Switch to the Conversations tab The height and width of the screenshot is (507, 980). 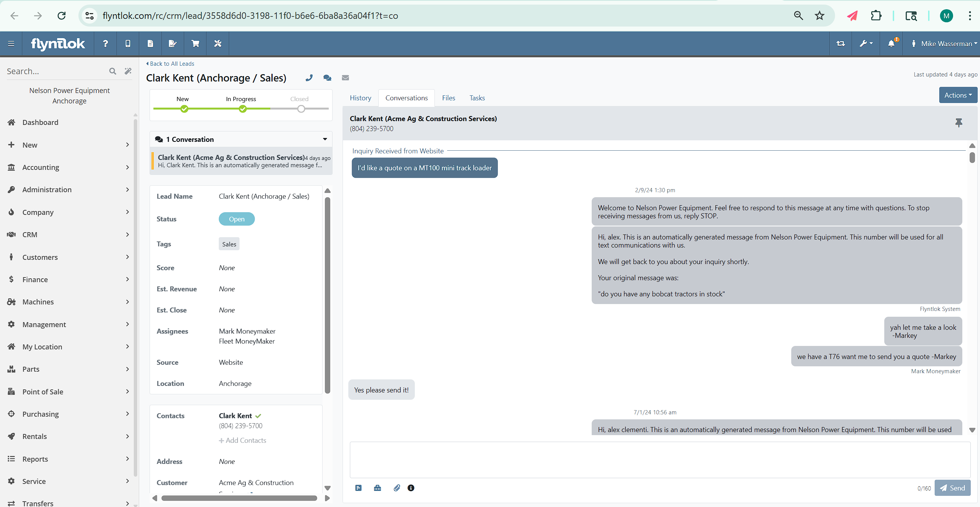[406, 98]
